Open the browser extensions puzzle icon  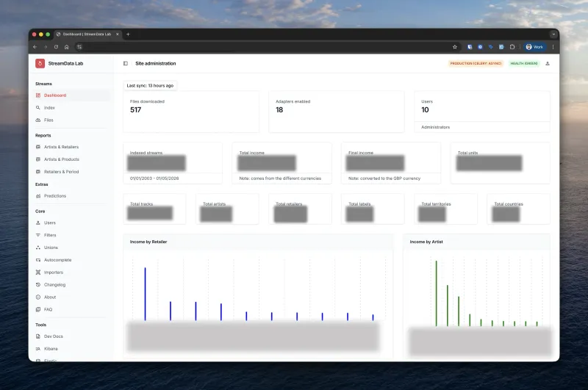[512, 47]
